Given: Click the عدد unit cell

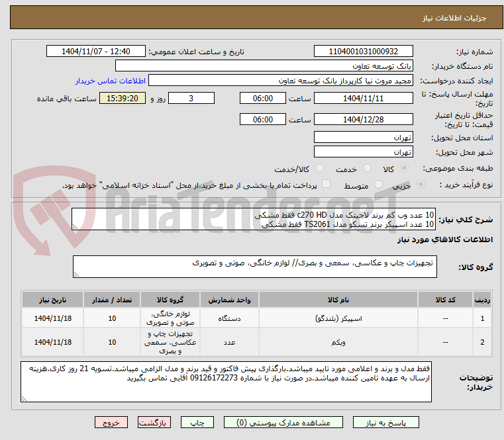Looking at the screenshot, I should tap(229, 342).
